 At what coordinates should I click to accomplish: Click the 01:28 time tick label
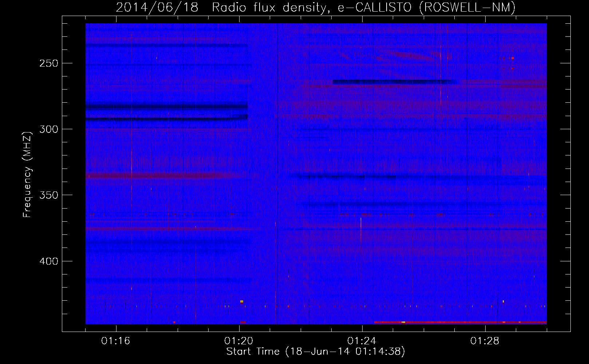click(x=485, y=341)
